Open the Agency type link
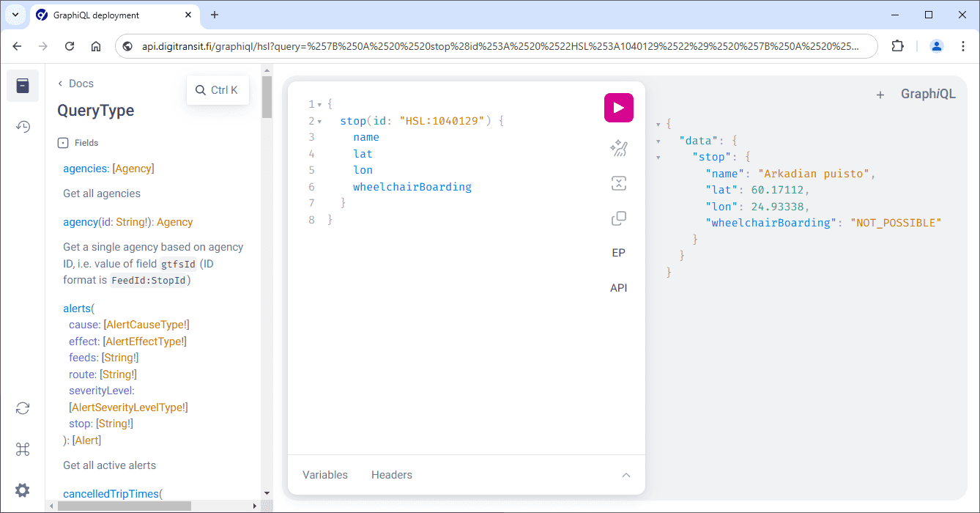Image resolution: width=980 pixels, height=513 pixels. click(174, 222)
